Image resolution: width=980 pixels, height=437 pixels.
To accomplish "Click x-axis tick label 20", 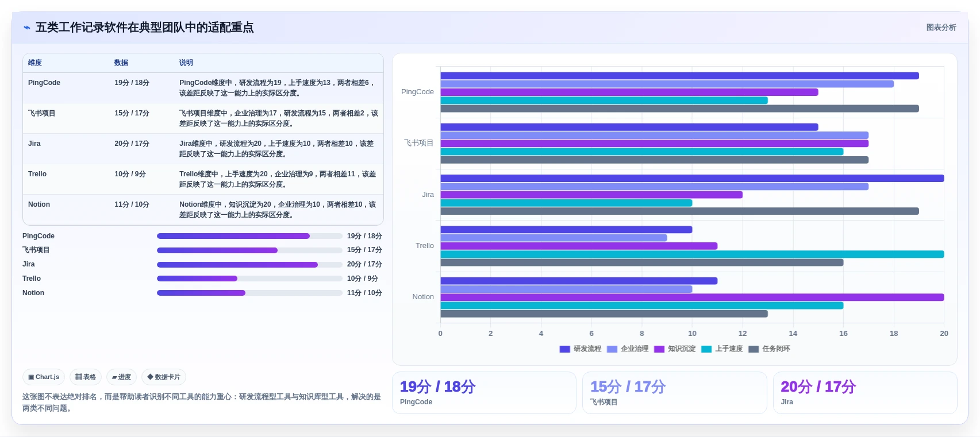I will [944, 334].
